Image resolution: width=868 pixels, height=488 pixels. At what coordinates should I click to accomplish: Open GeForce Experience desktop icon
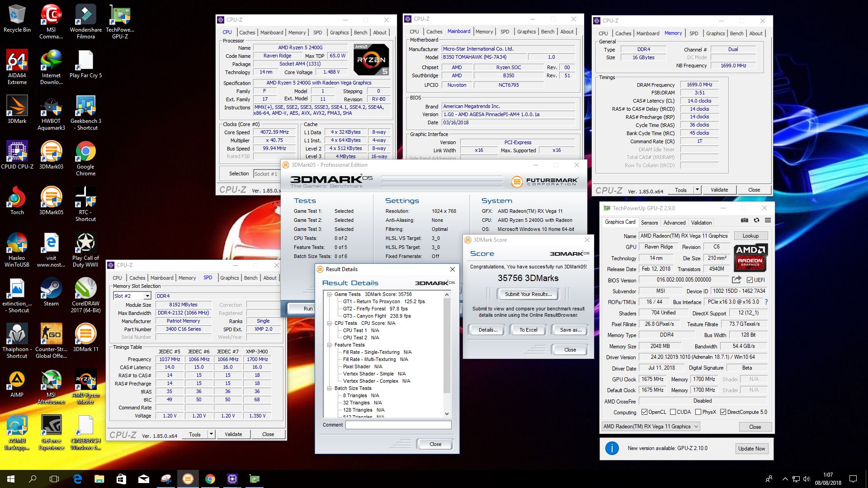click(51, 432)
